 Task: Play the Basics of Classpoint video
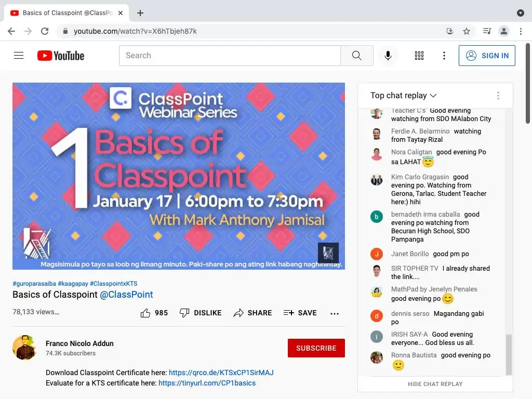(179, 176)
